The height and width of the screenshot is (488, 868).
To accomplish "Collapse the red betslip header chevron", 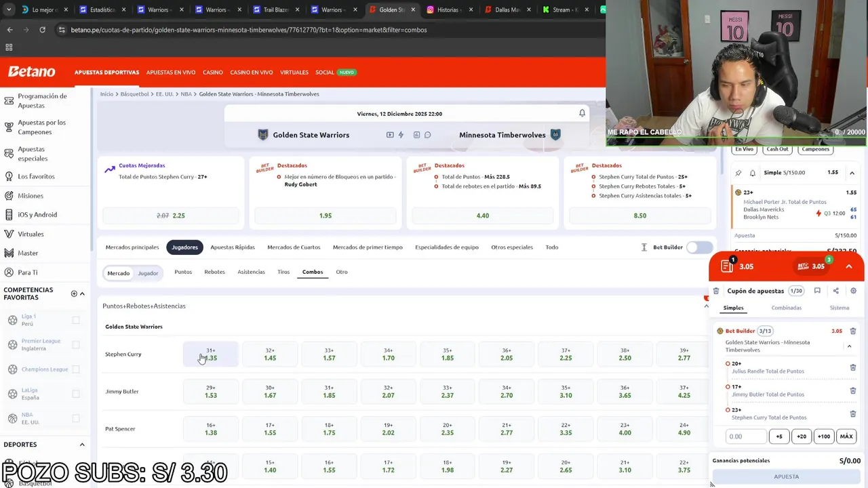I will pos(849,266).
